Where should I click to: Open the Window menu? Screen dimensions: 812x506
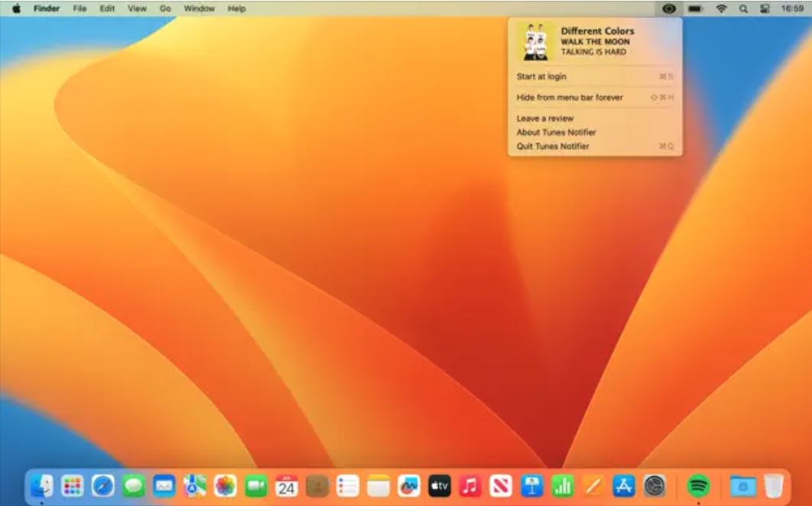[200, 8]
